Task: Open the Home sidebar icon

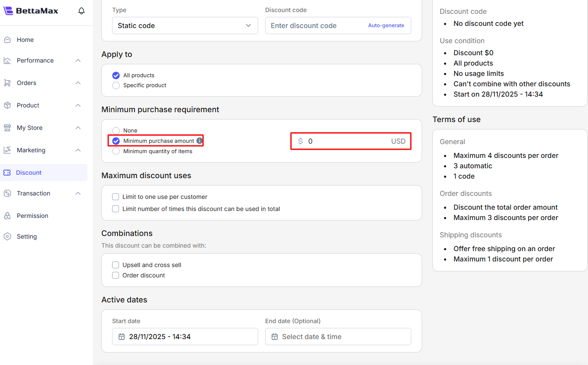Action: [x=8, y=39]
